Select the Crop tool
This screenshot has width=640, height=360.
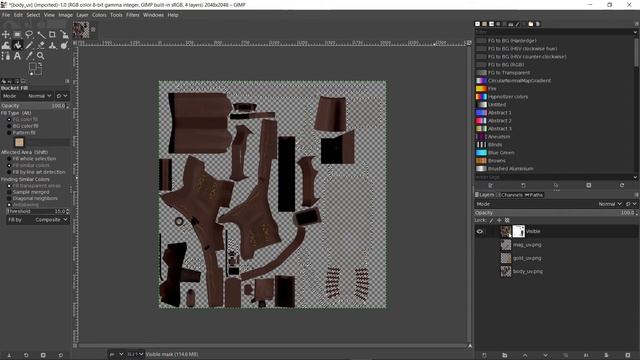[x=52, y=35]
